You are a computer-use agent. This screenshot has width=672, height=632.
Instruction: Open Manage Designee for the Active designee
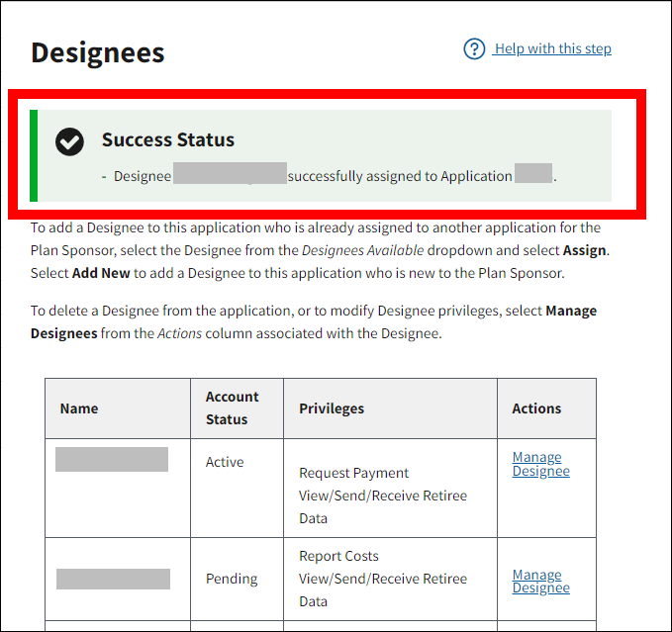(540, 464)
